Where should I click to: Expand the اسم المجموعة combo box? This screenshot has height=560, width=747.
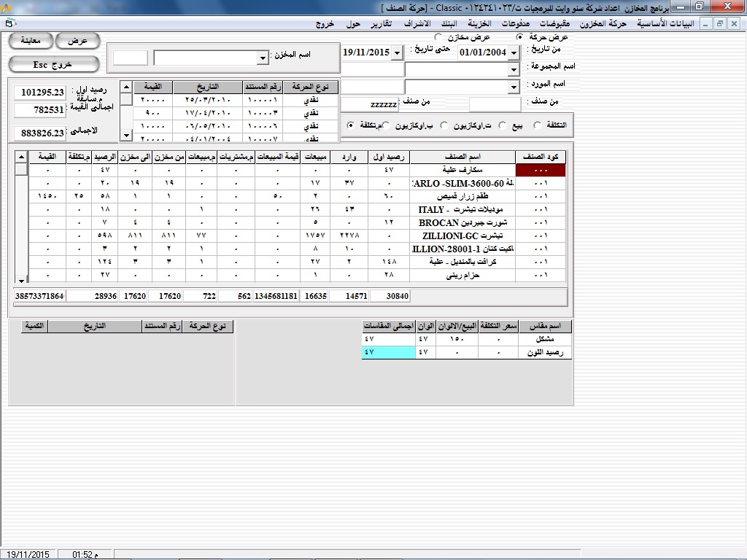(513, 69)
